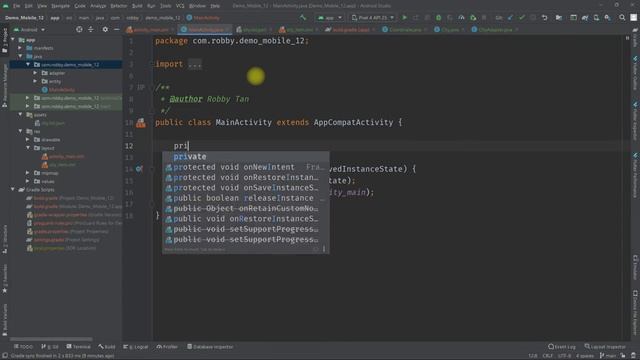Click the VCS Commit checkmark icon

522,18
